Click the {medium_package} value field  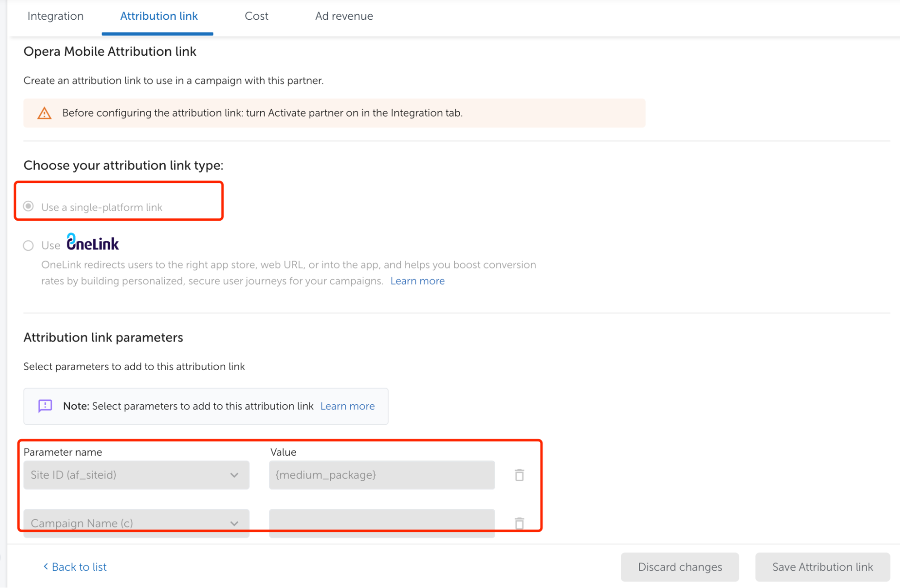point(381,475)
